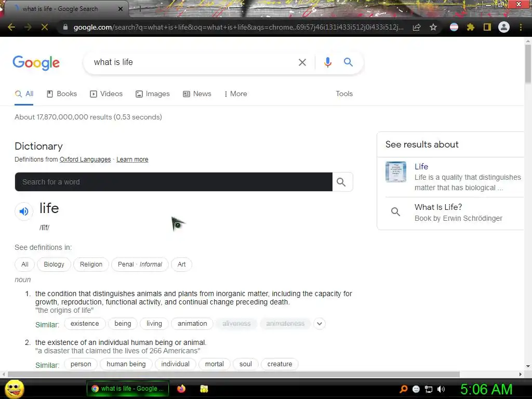Open the Life result in side panel
This screenshot has height=399, width=532.
[421, 167]
